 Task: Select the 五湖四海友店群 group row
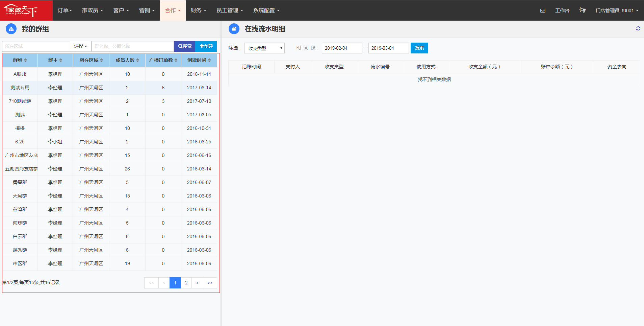tap(110, 169)
